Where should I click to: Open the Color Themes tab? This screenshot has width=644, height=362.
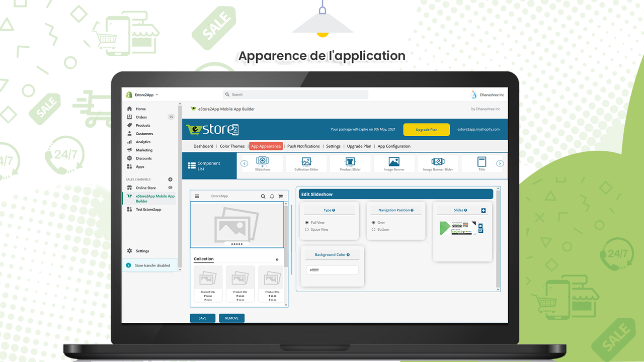tap(232, 146)
